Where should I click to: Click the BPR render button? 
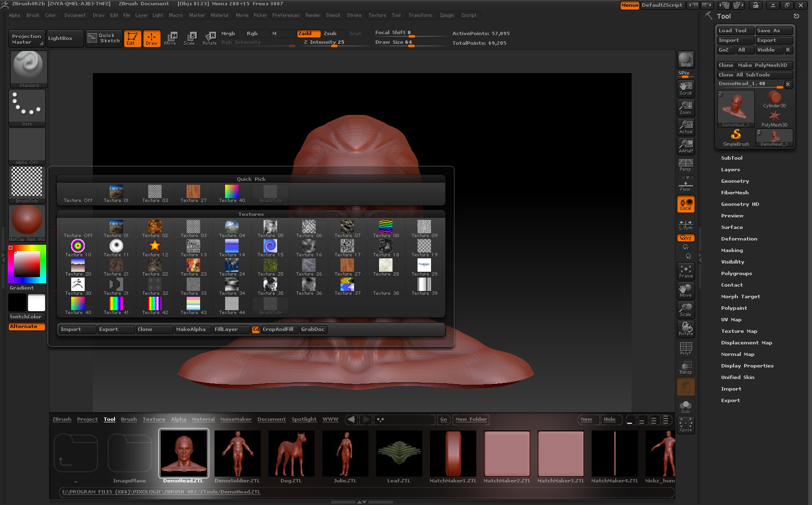click(x=686, y=60)
